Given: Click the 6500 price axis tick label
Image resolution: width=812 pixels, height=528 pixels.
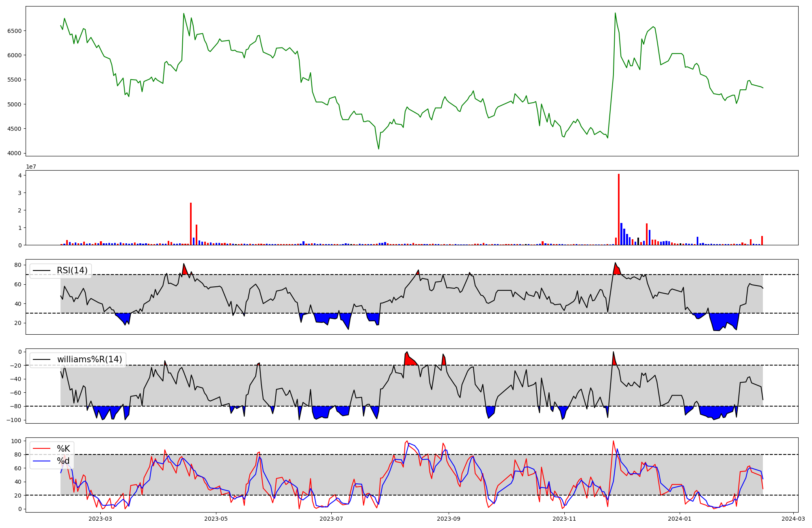Looking at the screenshot, I should pyautogui.click(x=15, y=31).
